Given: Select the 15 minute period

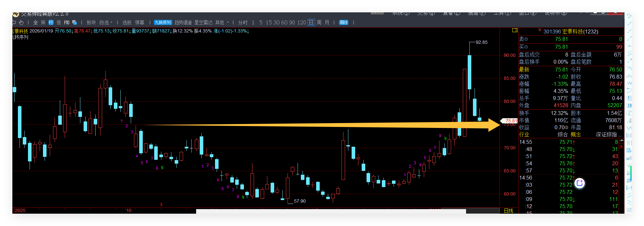Looking at the screenshot, I should (269, 22).
